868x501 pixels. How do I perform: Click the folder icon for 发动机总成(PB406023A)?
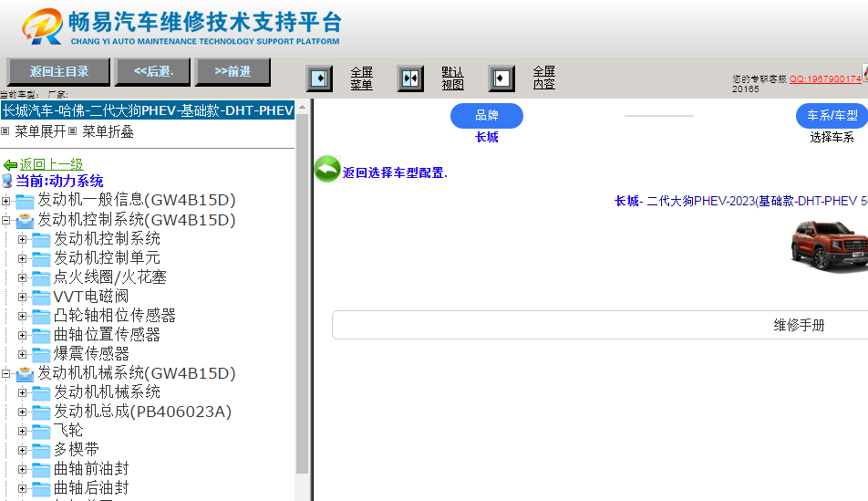pyautogui.click(x=41, y=412)
